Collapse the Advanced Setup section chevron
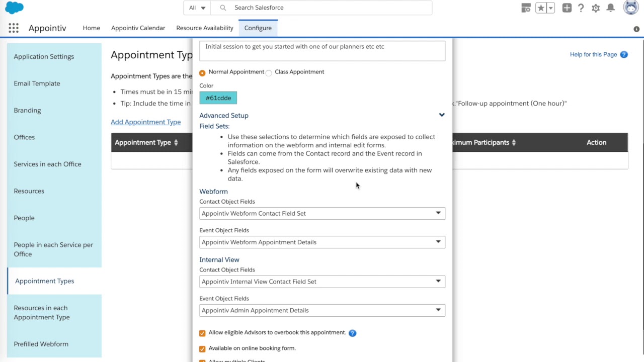The width and height of the screenshot is (644, 362). pyautogui.click(x=442, y=115)
